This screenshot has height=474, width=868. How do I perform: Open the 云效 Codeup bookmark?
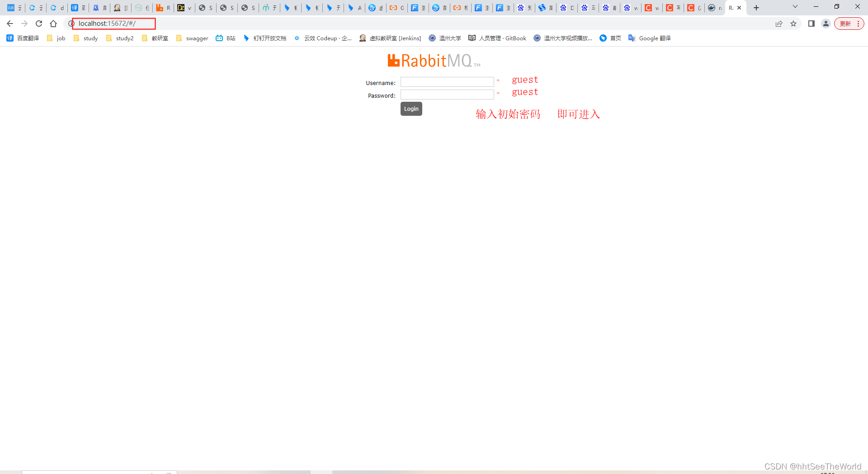tap(323, 38)
